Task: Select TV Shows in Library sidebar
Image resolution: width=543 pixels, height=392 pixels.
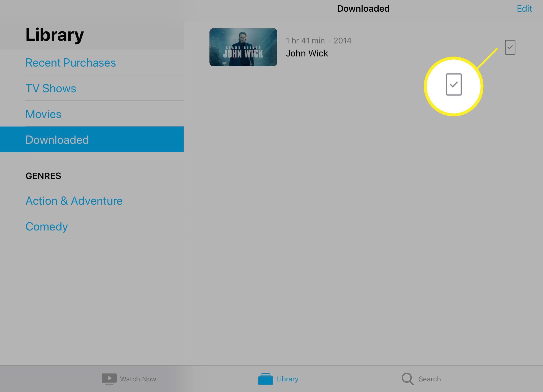Action: 51,88
